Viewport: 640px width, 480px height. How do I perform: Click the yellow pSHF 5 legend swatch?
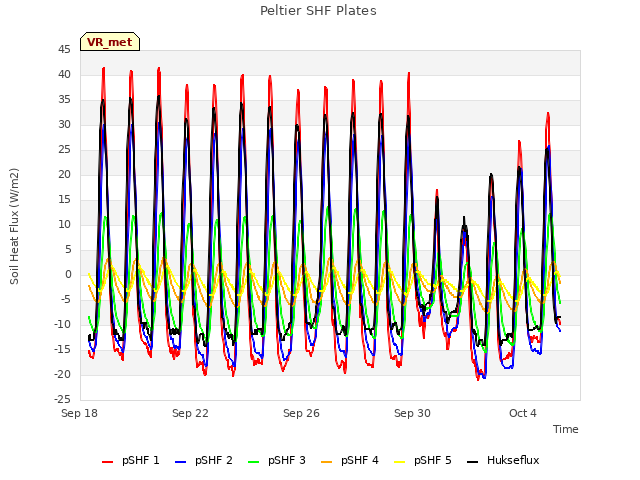[400, 462]
